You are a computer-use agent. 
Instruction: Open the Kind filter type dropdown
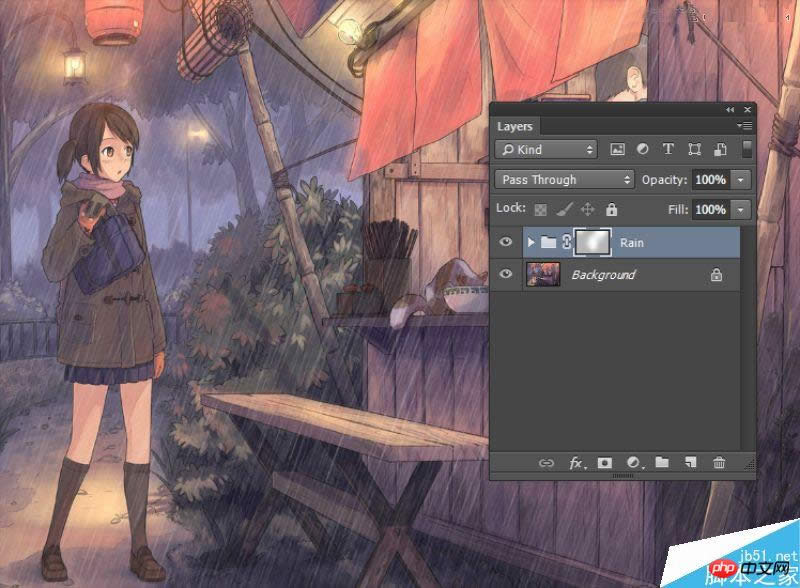[x=547, y=150]
